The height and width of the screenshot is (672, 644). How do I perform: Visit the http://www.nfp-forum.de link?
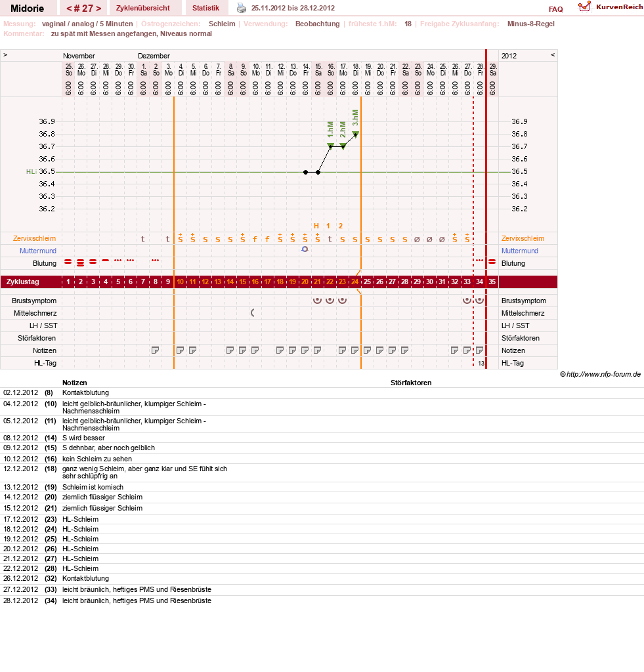603,374
